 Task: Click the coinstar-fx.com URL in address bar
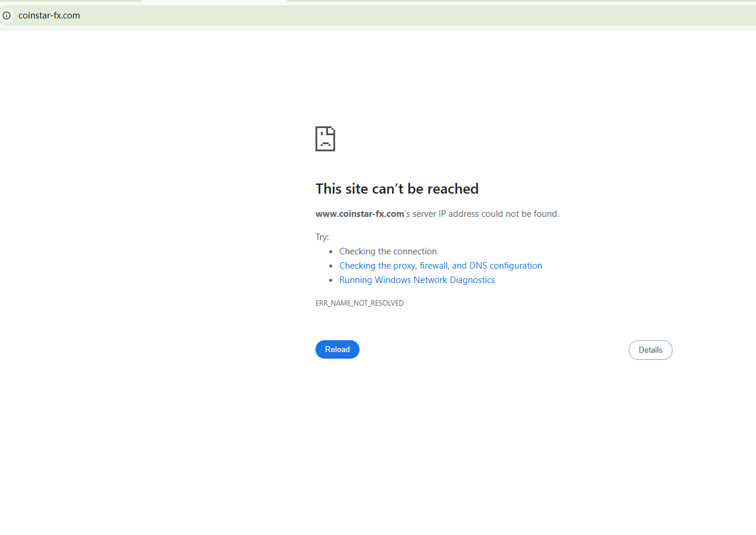[49, 15]
